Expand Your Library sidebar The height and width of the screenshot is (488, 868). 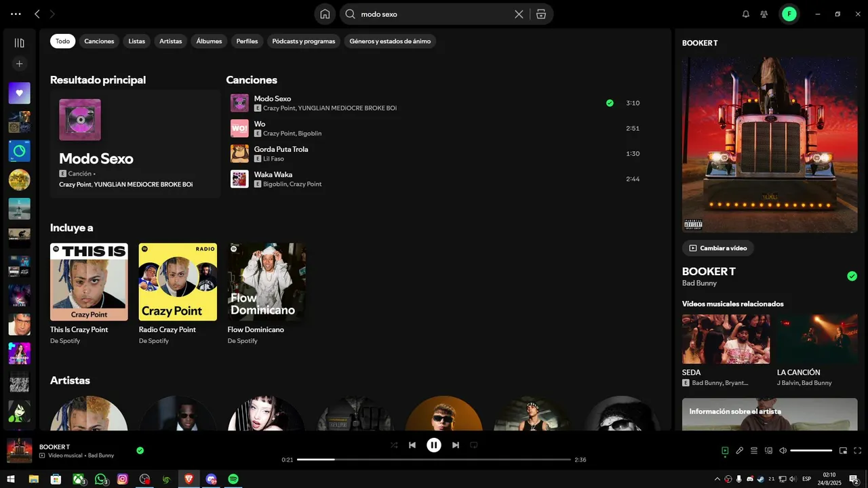click(19, 43)
